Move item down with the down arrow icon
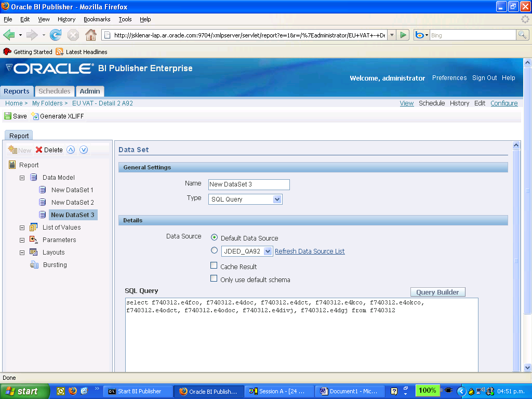 [x=84, y=150]
